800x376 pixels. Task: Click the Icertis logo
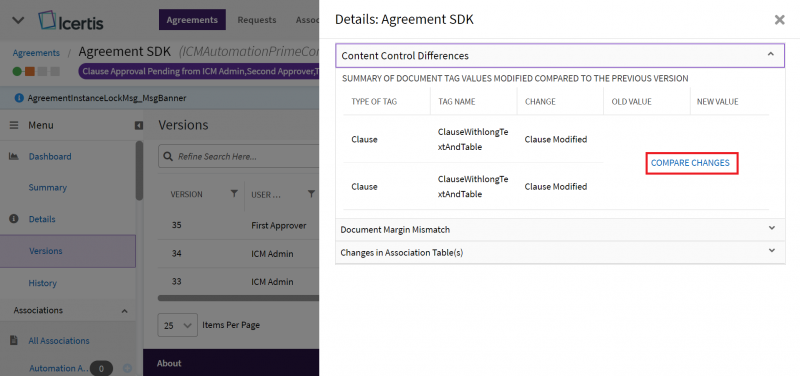(x=70, y=20)
